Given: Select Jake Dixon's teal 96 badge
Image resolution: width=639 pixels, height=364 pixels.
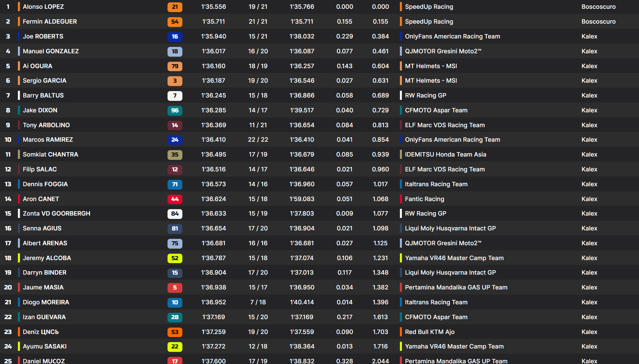Looking at the screenshot, I should (x=175, y=110).
